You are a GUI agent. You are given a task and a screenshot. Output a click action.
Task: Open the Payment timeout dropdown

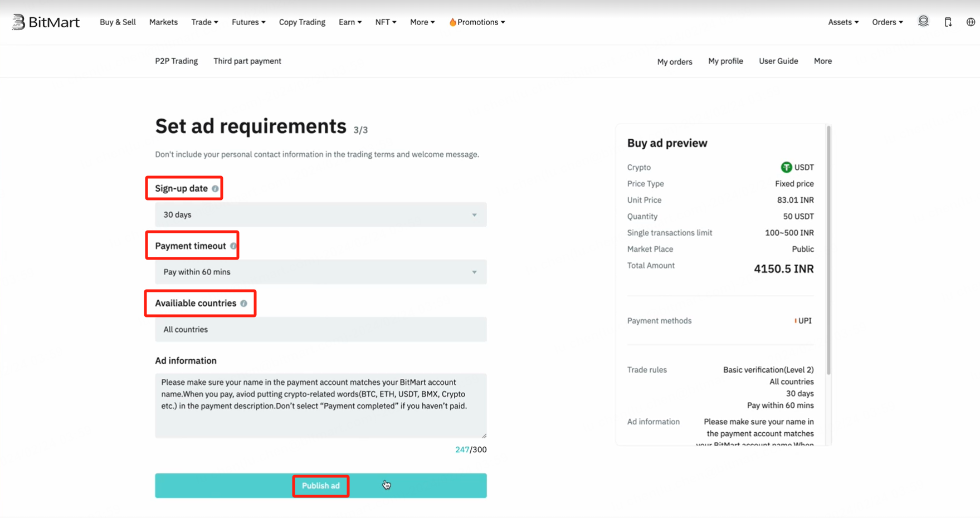pyautogui.click(x=320, y=272)
